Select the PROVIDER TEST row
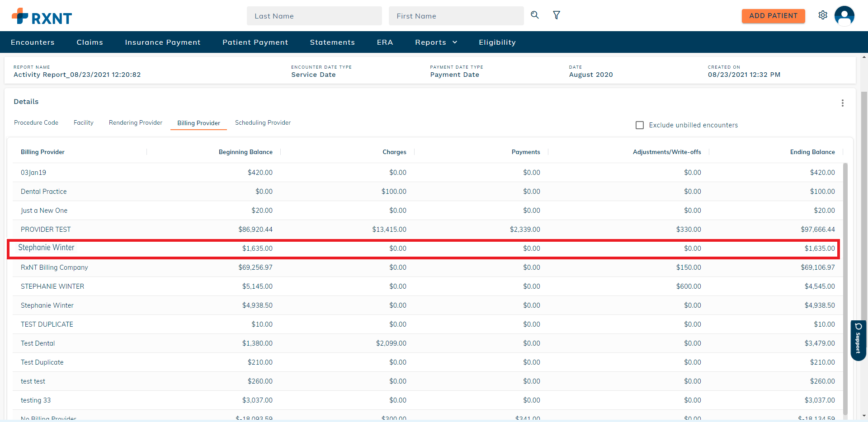The width and height of the screenshot is (868, 422). pos(428,230)
